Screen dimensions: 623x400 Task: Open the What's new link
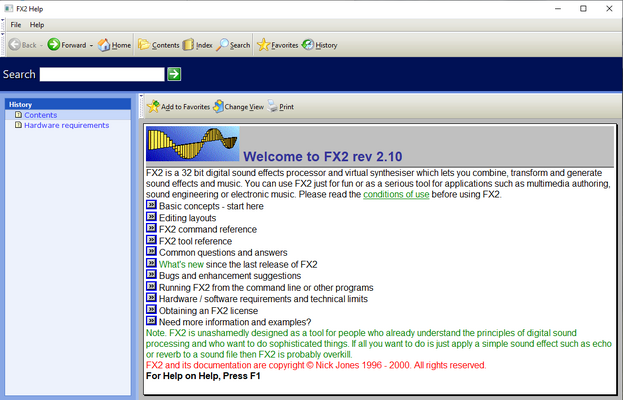click(181, 265)
